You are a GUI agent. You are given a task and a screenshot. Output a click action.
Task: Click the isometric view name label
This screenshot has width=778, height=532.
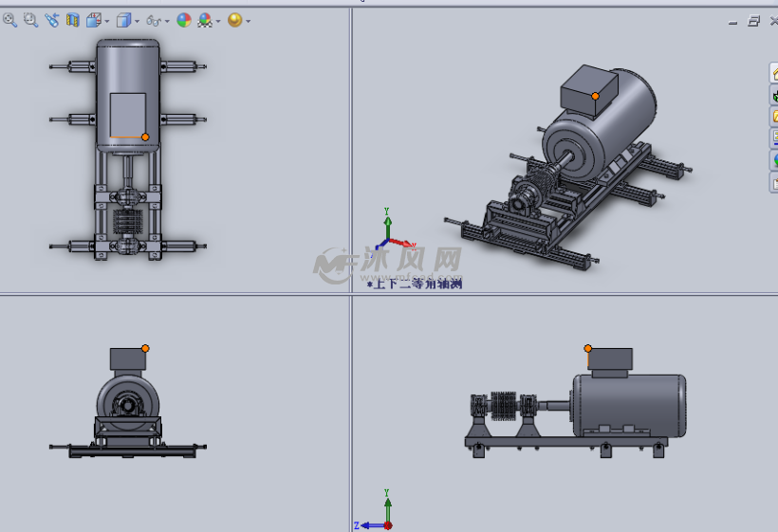click(415, 283)
